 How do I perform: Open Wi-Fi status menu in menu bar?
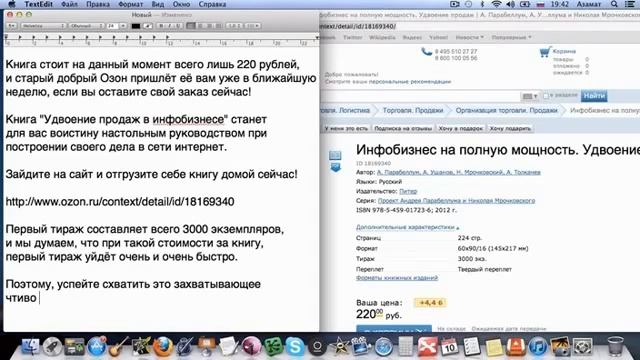coord(496,4)
